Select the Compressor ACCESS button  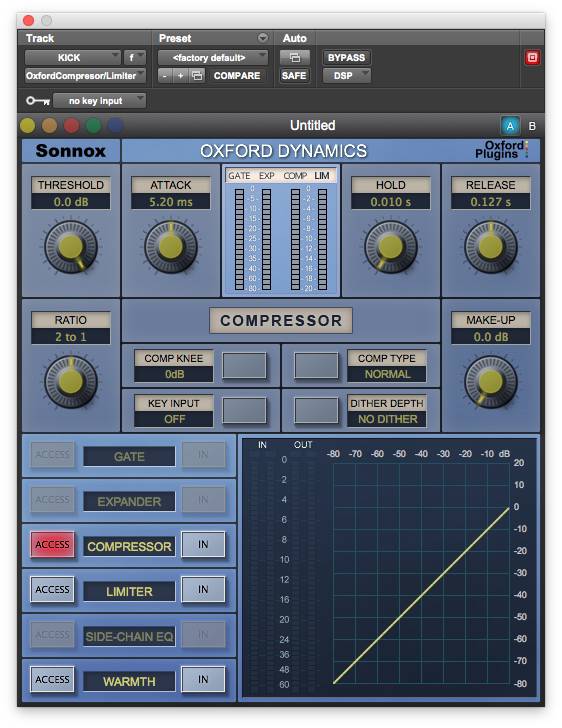click(52, 544)
